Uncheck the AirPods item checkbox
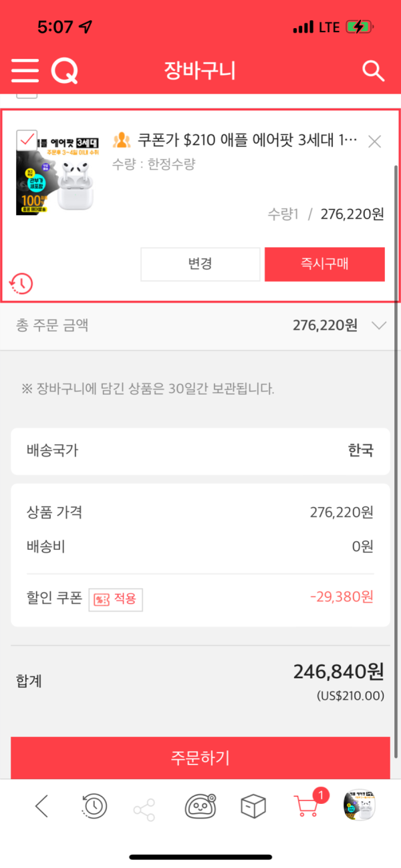401x868 pixels. coord(27,140)
